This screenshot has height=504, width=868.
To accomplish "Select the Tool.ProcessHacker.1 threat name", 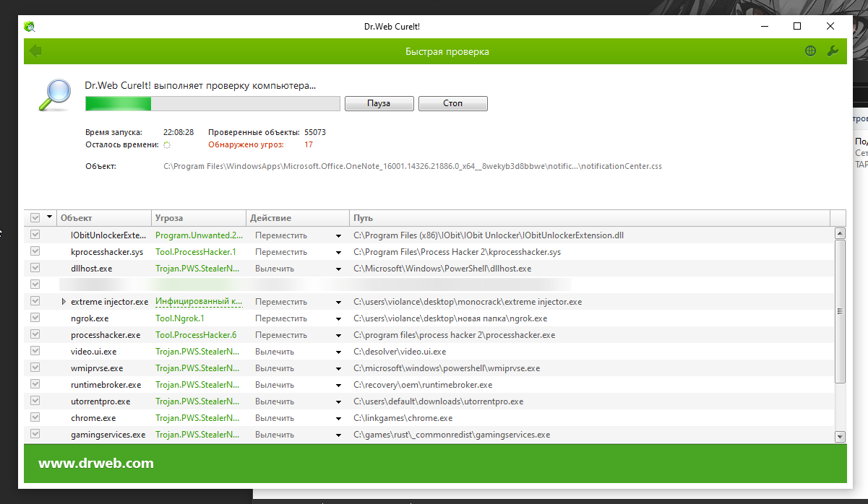I will click(196, 252).
